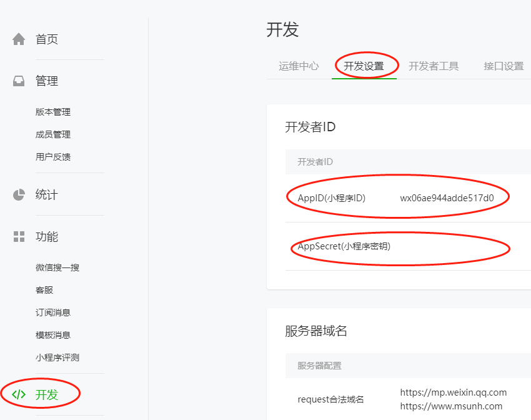
Task: Open the 客服 menu entry
Action: click(x=44, y=290)
